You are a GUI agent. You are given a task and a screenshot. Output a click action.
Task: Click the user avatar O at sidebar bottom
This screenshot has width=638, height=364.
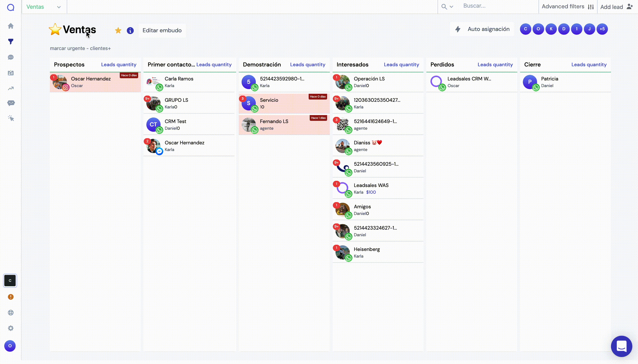[x=10, y=346]
